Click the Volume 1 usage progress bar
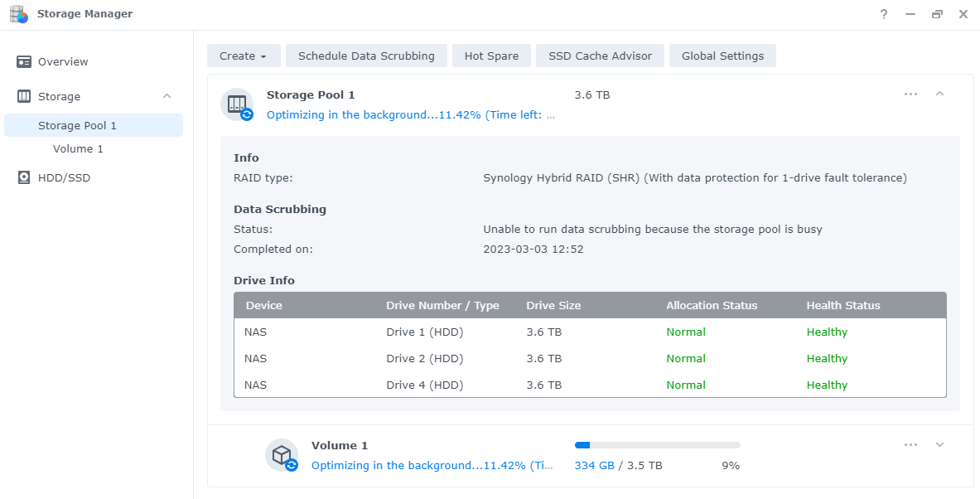Screen dimensions: 980x499 658,445
